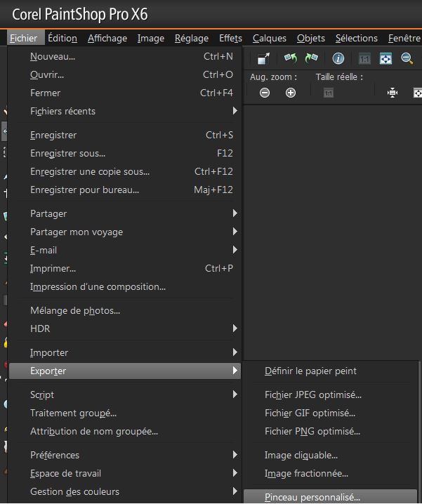Choose Nouveau... from Fichier menu

(x=125, y=57)
